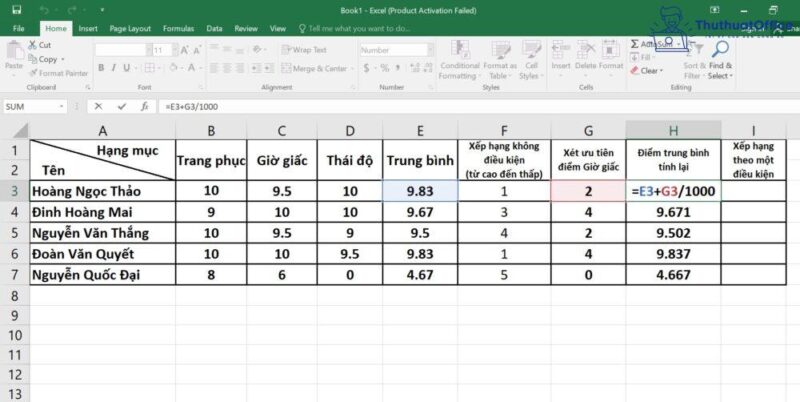Click the Borders icon
The image size is (800, 402).
point(149,67)
